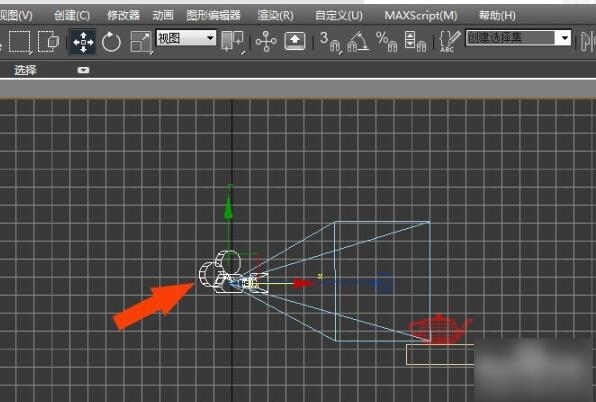Activate the Select and Rotate tool
Screen dimensions: 596x402
pyautogui.click(x=111, y=42)
